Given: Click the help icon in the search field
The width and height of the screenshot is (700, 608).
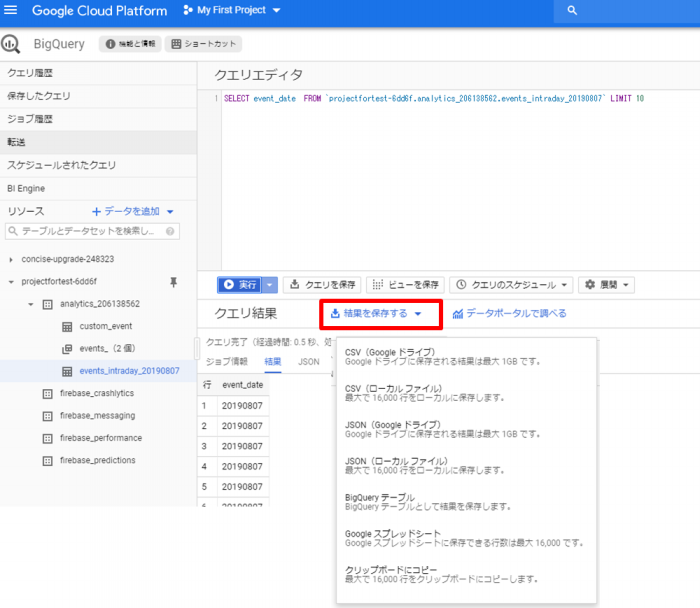Looking at the screenshot, I should [170, 231].
